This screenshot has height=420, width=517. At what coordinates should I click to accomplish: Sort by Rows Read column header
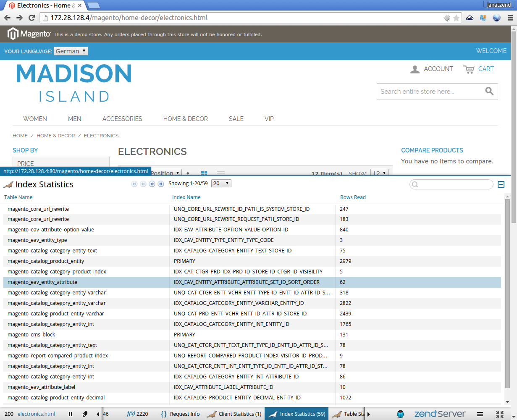coord(353,197)
